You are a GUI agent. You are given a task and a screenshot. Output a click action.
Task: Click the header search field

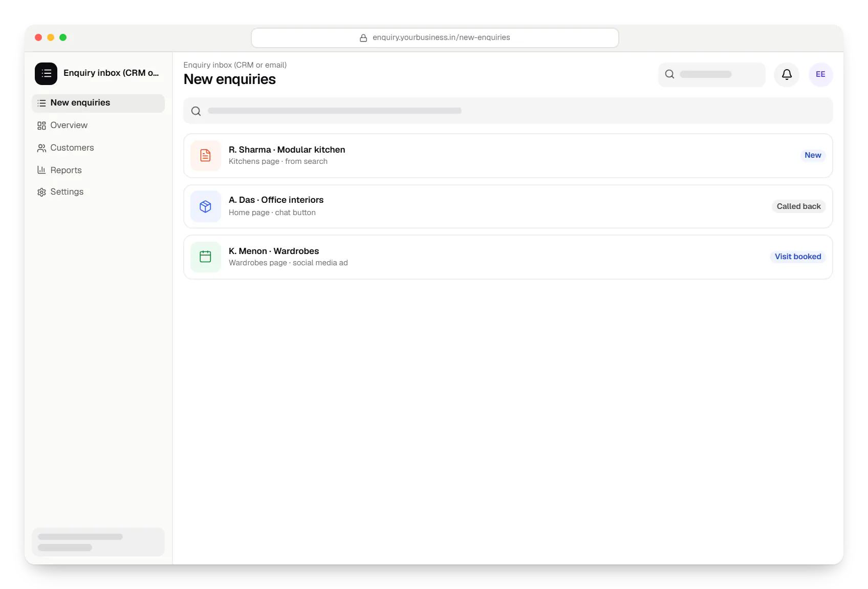pyautogui.click(x=711, y=75)
